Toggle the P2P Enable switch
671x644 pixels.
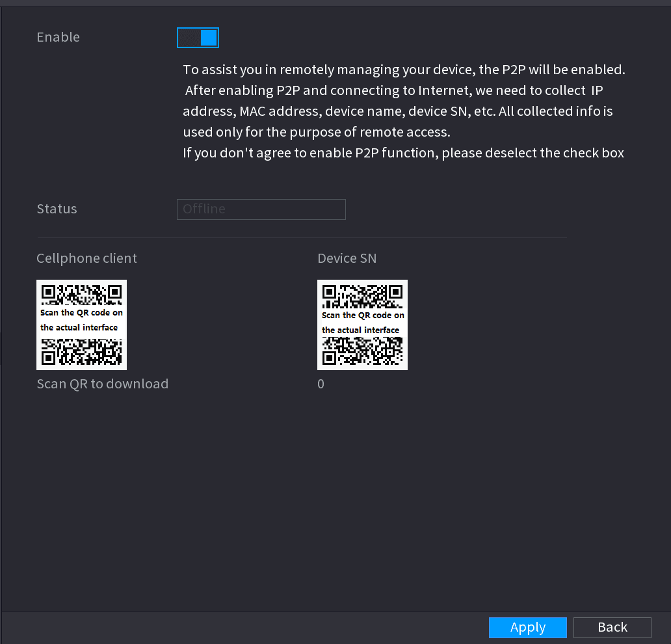pyautogui.click(x=198, y=38)
